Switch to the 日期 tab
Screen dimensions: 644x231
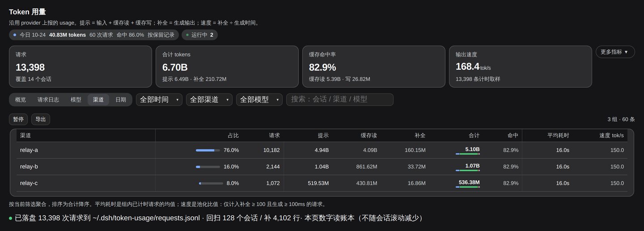point(121,100)
